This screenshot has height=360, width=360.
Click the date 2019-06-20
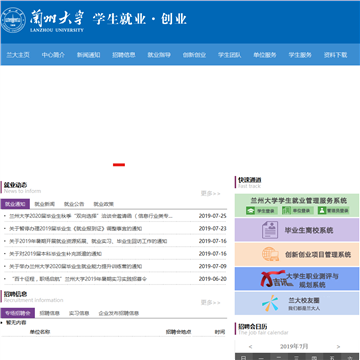point(213,279)
